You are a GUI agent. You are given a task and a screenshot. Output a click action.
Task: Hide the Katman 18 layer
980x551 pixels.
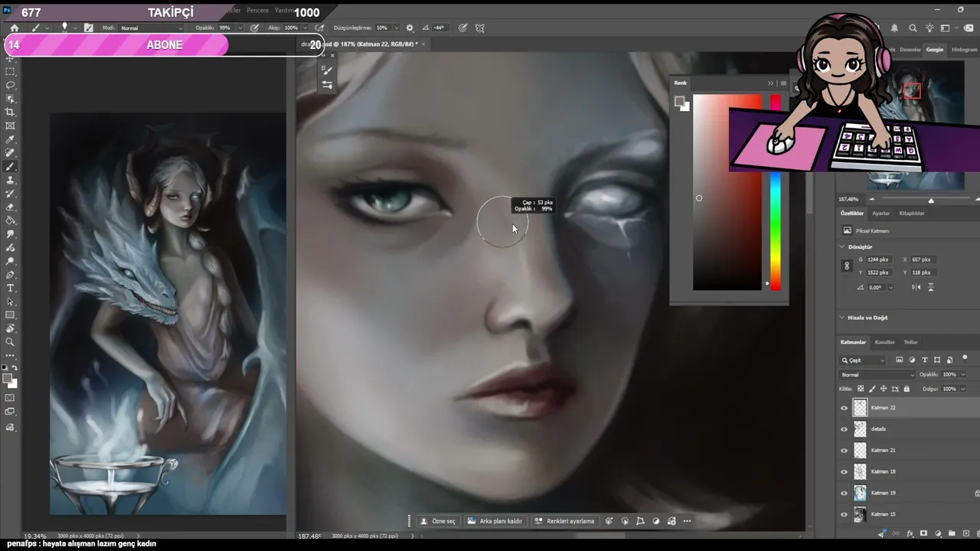[844, 472]
